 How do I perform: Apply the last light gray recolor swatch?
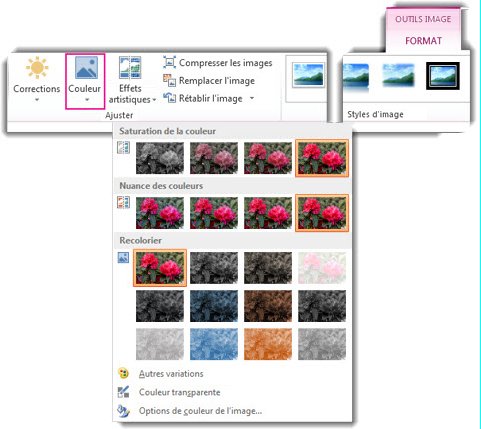[x=322, y=344]
